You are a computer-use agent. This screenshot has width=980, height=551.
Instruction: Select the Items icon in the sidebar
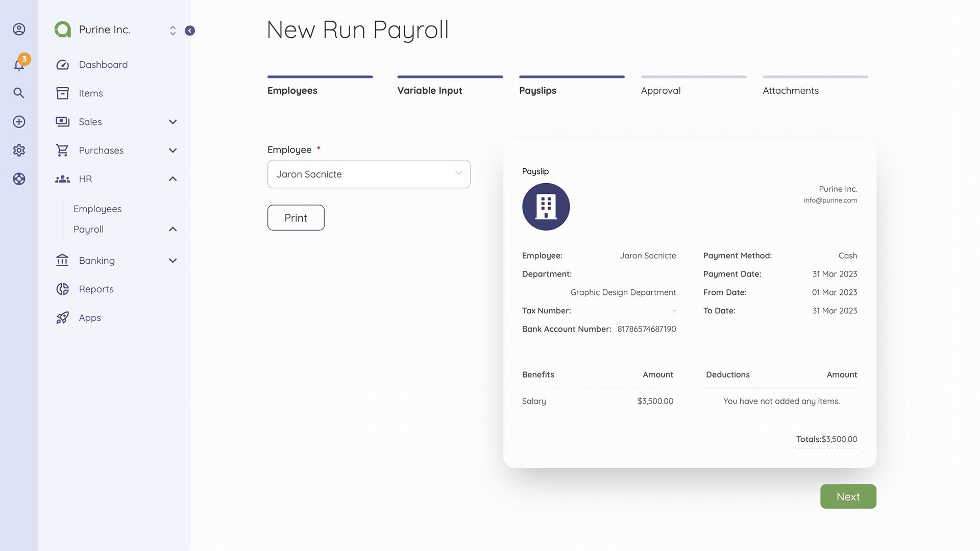pos(62,93)
